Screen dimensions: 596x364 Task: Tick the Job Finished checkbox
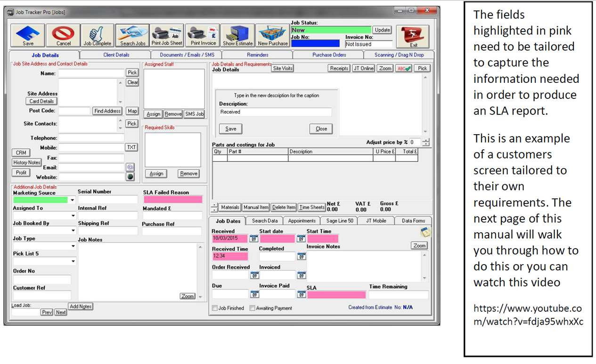[215, 308]
